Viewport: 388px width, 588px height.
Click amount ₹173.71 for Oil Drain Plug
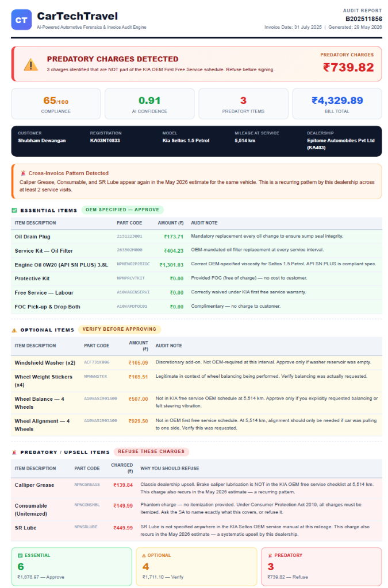pyautogui.click(x=174, y=237)
